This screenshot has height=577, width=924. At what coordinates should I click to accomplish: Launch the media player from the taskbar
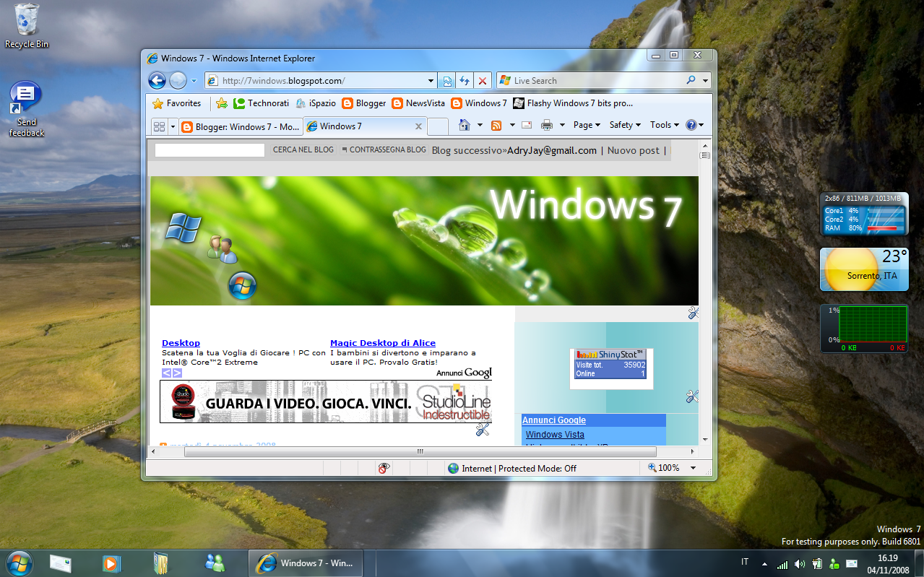[x=111, y=563]
